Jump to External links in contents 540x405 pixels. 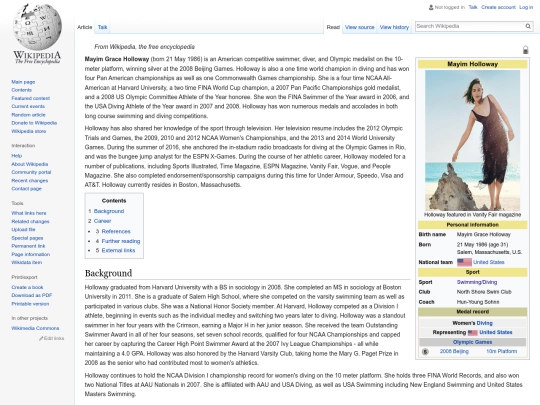pyautogui.click(x=118, y=250)
